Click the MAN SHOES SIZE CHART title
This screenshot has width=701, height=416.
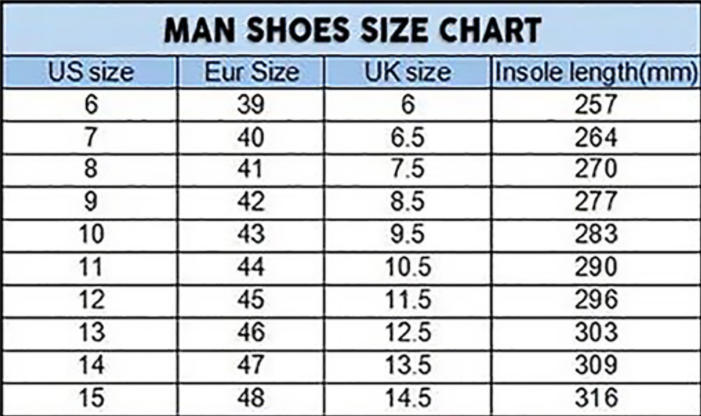coord(353,28)
